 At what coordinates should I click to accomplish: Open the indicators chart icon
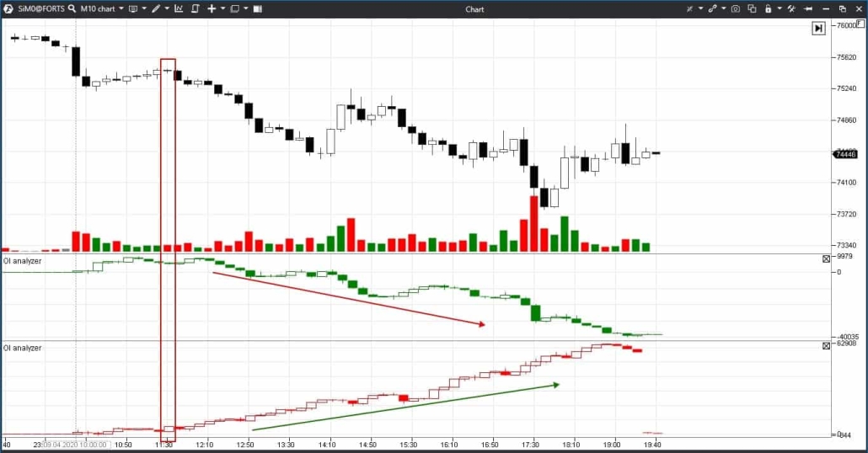179,8
